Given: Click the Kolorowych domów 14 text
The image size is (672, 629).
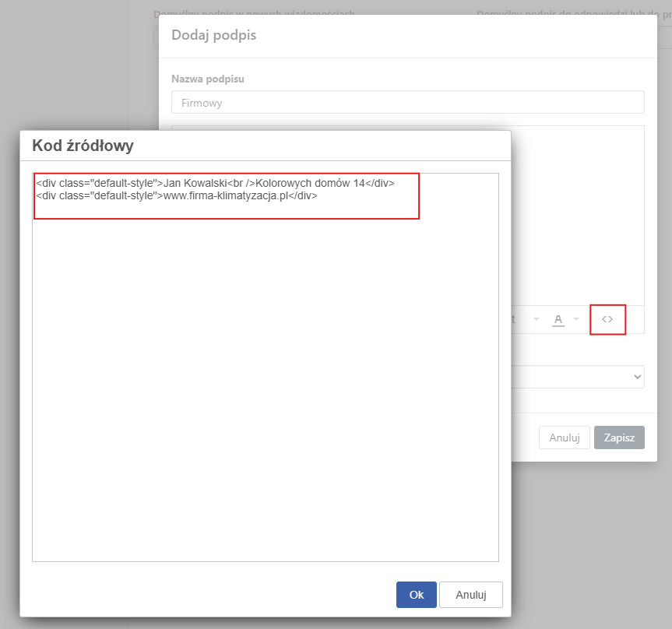Looking at the screenshot, I should (310, 184).
